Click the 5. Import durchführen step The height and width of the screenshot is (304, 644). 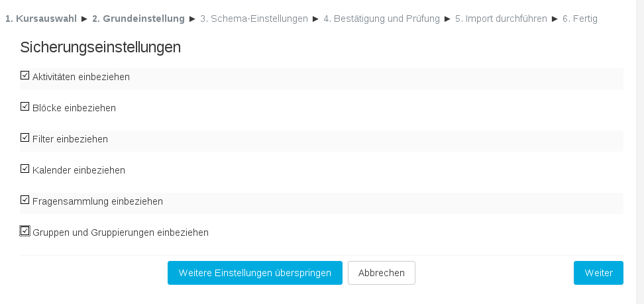[x=501, y=19]
